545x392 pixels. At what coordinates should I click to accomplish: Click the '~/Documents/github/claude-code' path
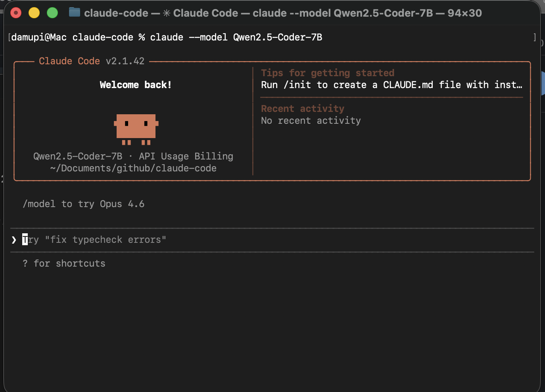133,168
